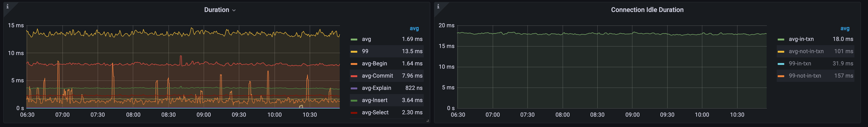This screenshot has width=868, height=127.
Task: Sort Duration legend by avg column
Action: click(x=414, y=28)
